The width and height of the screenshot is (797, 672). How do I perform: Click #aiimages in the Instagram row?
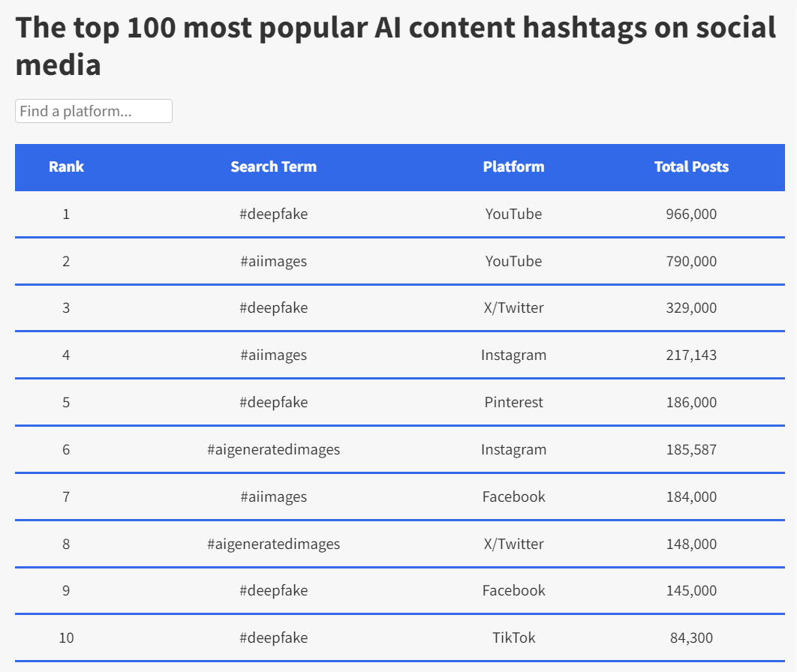pos(273,355)
